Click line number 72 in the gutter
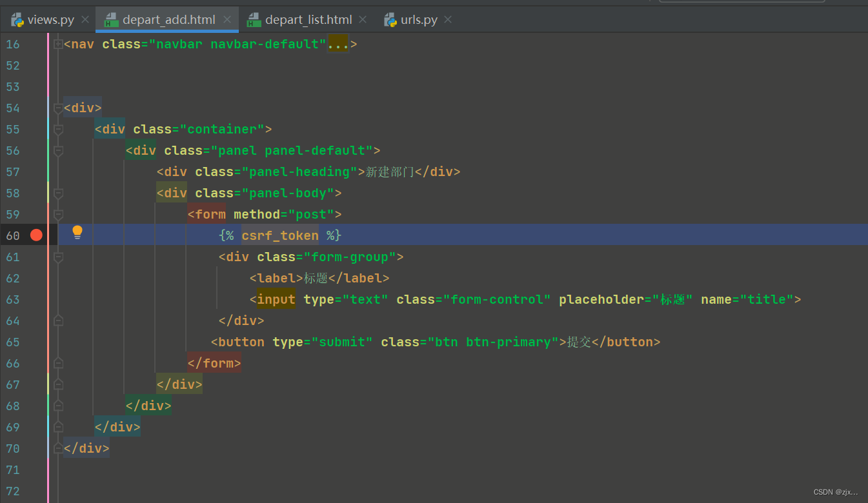The width and height of the screenshot is (868, 503). tap(13, 491)
